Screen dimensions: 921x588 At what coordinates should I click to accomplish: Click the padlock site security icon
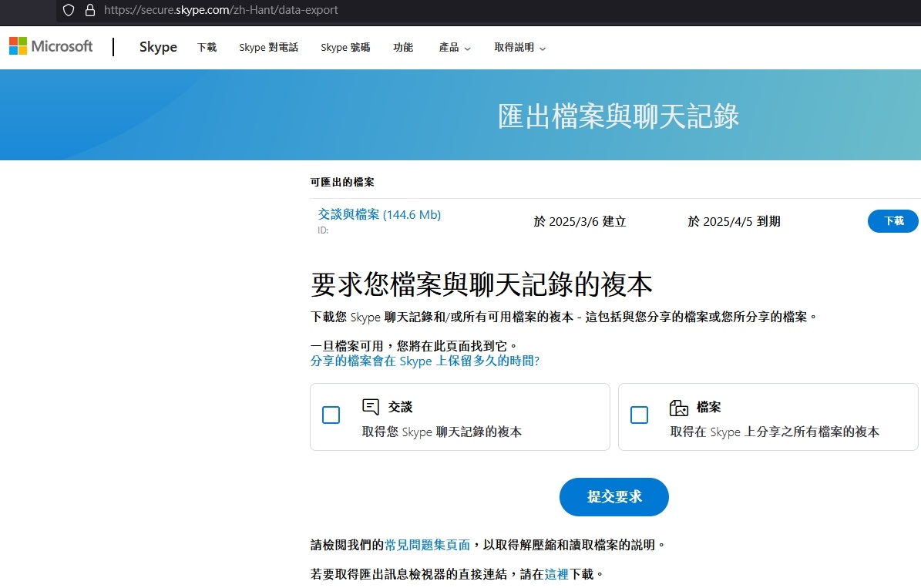tap(90, 10)
